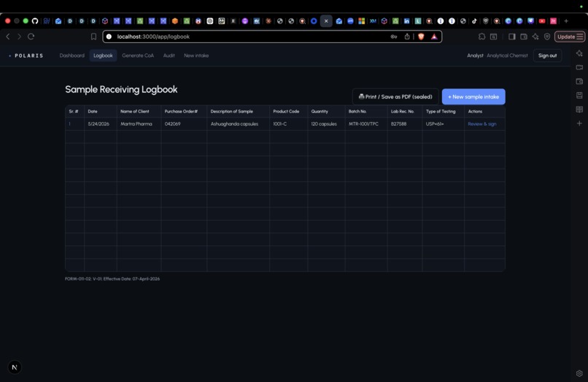Sign out of Polaris
Screen dimensions: 588x382
tap(547, 56)
